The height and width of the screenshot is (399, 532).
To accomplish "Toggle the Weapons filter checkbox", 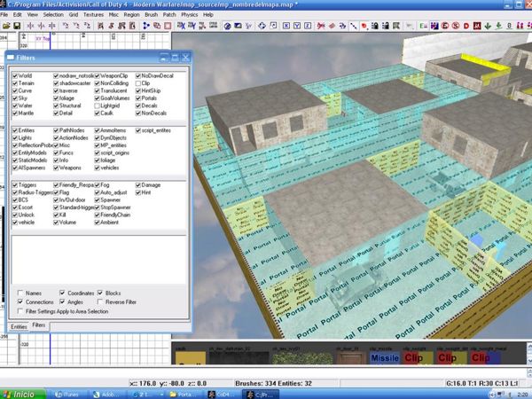I will click(56, 168).
